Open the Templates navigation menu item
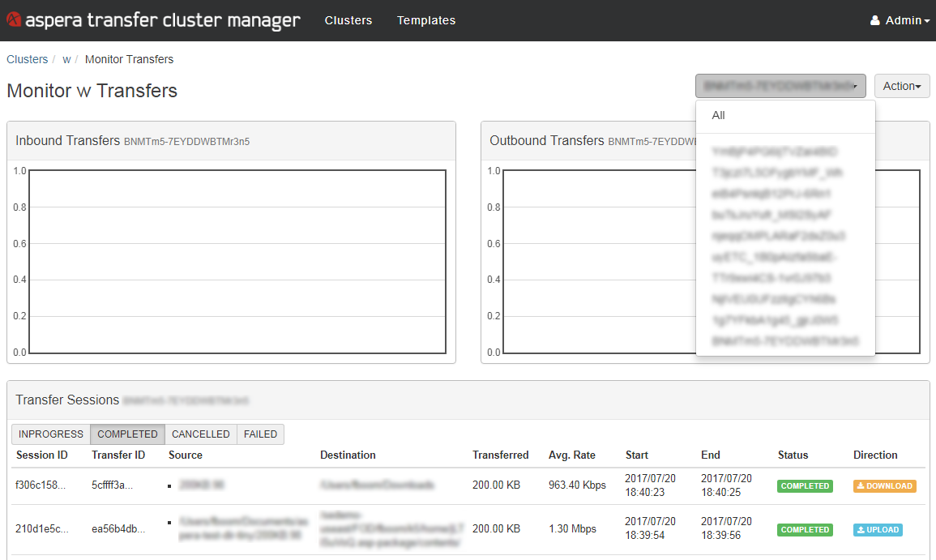The width and height of the screenshot is (936, 560). [x=426, y=20]
